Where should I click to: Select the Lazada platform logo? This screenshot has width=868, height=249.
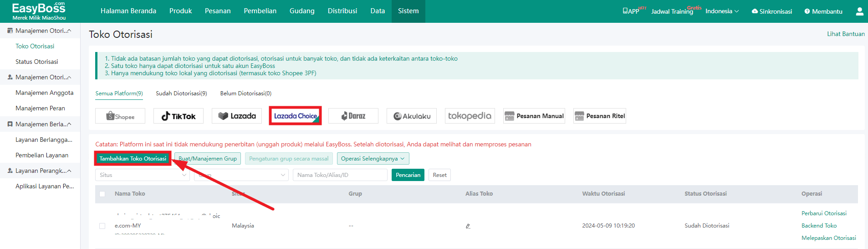click(237, 116)
